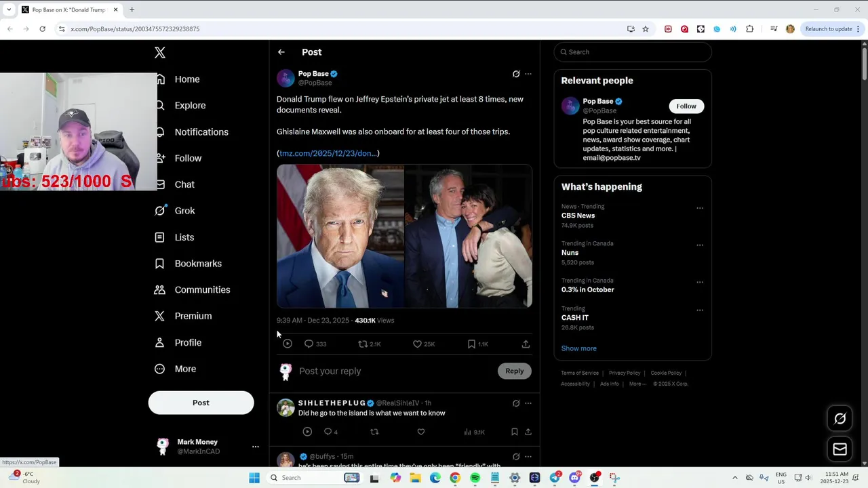Click the X search box
The height and width of the screenshot is (488, 868).
(633, 52)
